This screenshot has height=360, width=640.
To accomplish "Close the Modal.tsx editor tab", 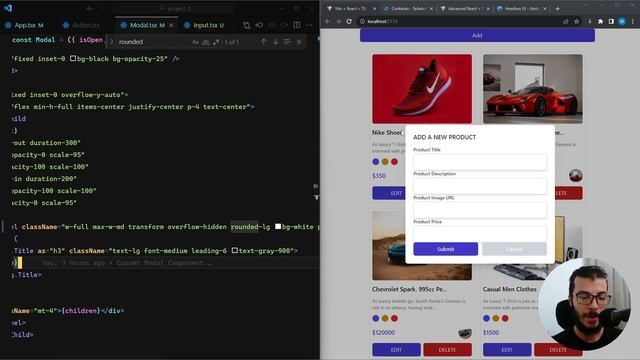I will tap(171, 25).
